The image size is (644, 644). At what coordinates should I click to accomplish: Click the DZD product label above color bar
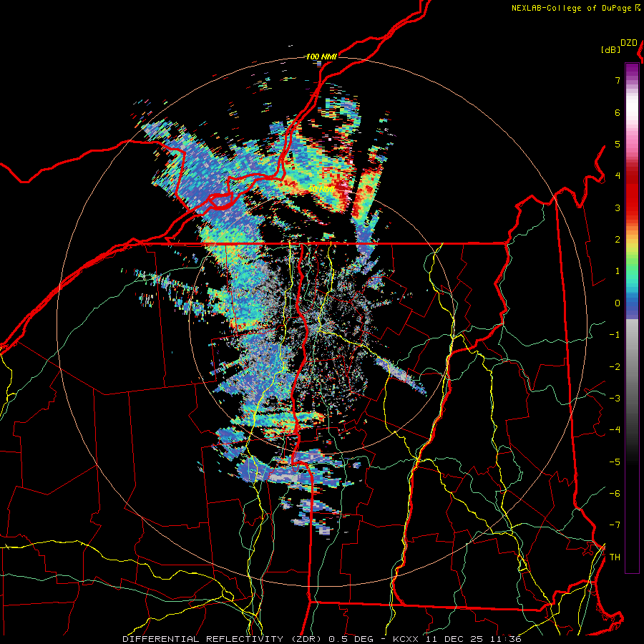629,43
